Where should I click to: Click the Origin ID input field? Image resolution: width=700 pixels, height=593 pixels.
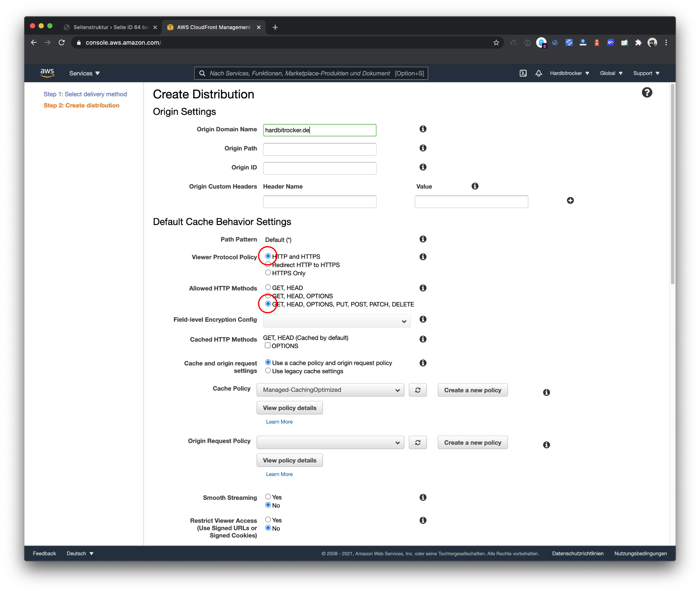(320, 168)
